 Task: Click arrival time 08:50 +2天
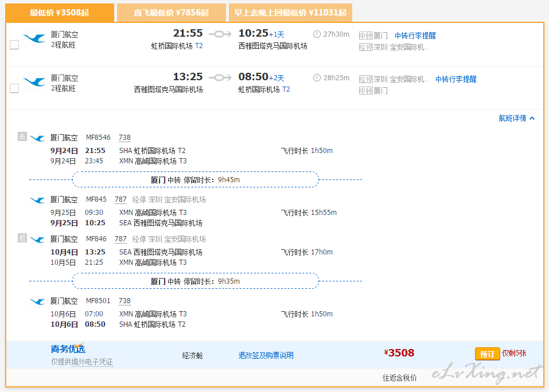click(261, 77)
